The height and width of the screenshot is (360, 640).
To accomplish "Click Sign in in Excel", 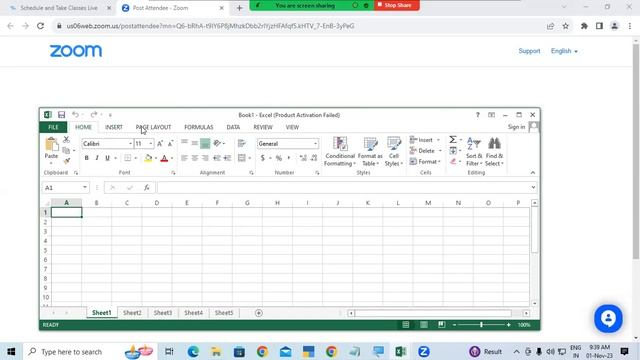I will 516,127.
